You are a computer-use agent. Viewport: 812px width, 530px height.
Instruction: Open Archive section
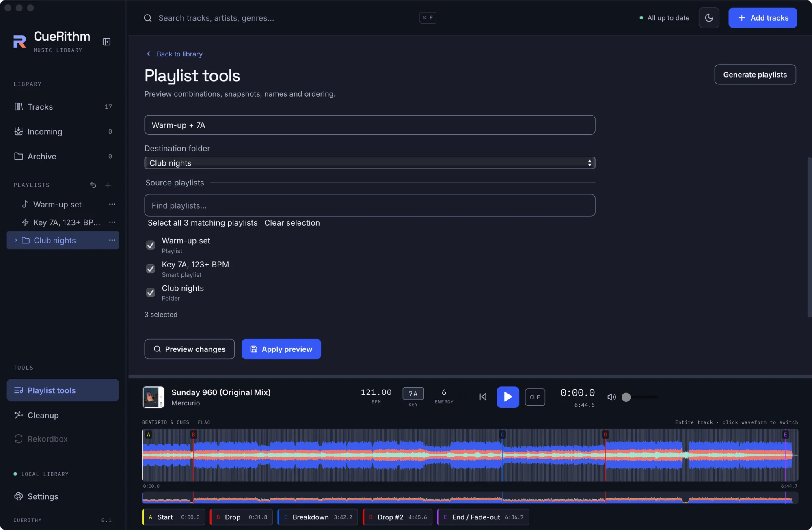[63, 156]
